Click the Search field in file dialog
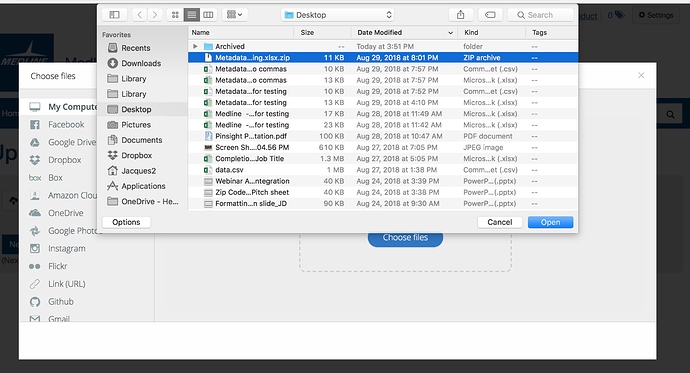Screen dimensions: 690x373 (540, 15)
